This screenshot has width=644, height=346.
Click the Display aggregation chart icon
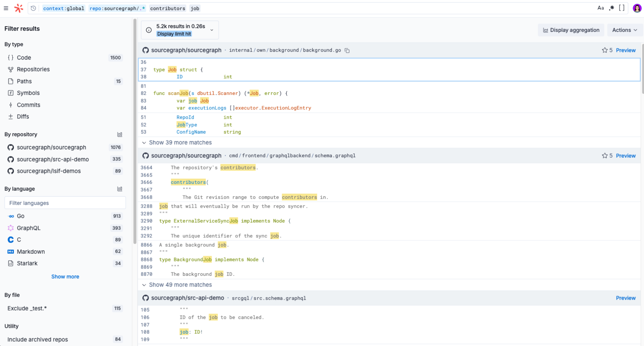pyautogui.click(x=545, y=30)
